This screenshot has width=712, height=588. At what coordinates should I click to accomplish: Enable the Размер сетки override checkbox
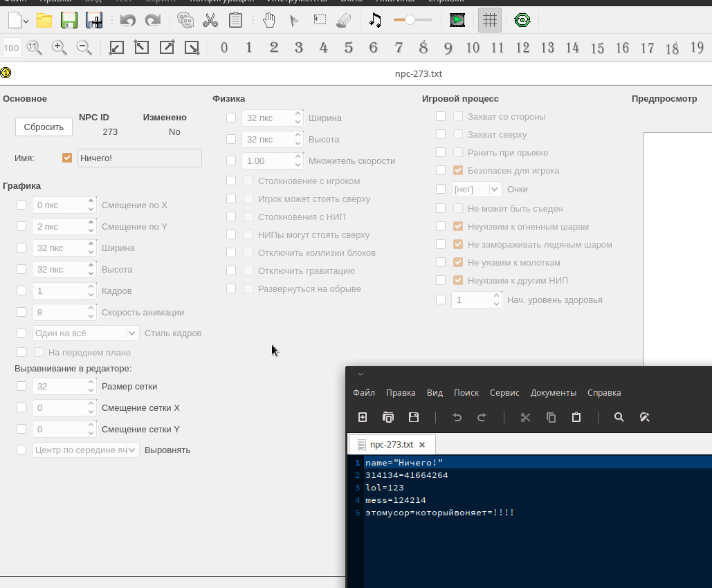pyautogui.click(x=21, y=386)
